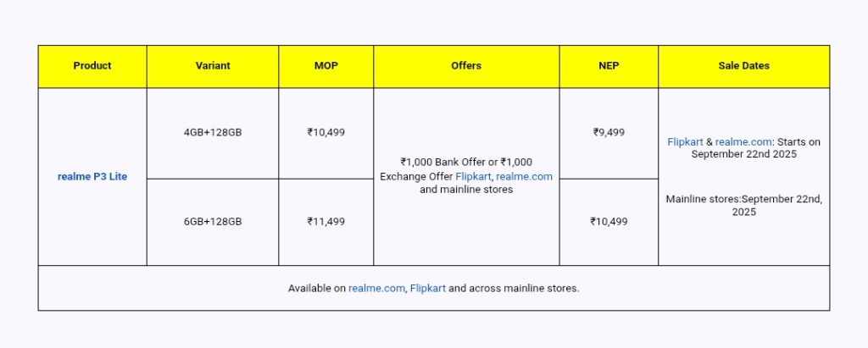Select the ₹9,499 NEP price
868x348 pixels.
pyautogui.click(x=609, y=132)
